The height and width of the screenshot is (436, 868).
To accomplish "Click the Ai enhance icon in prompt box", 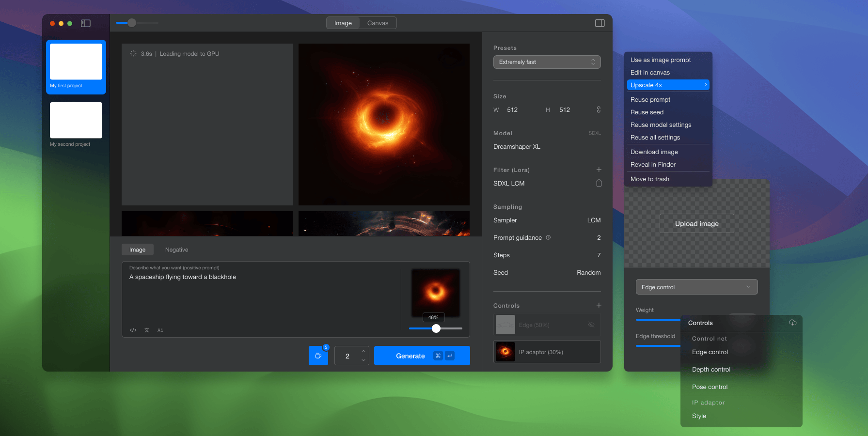I will pyautogui.click(x=160, y=330).
